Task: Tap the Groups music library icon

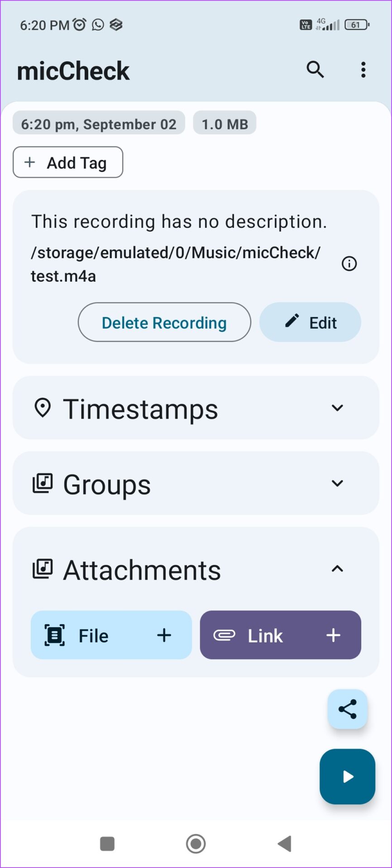Action: pyautogui.click(x=43, y=483)
